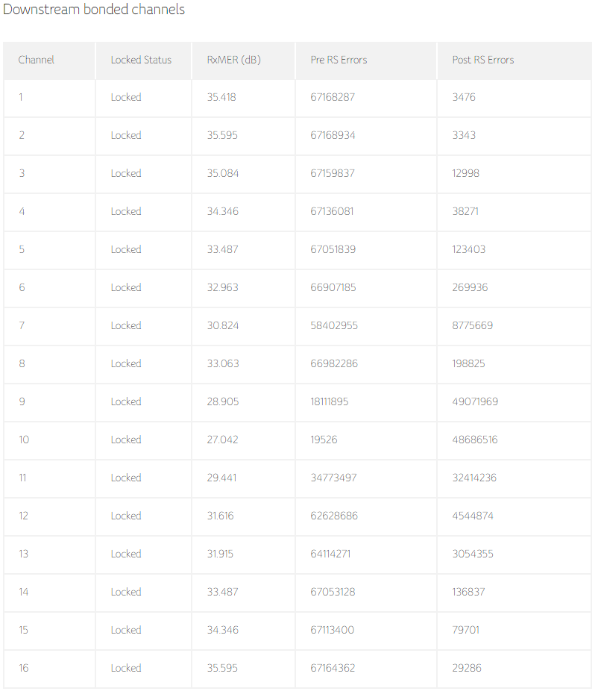The image size is (601, 700).
Task: Click Pre RS Errors value 67168934
Action: pos(333,135)
